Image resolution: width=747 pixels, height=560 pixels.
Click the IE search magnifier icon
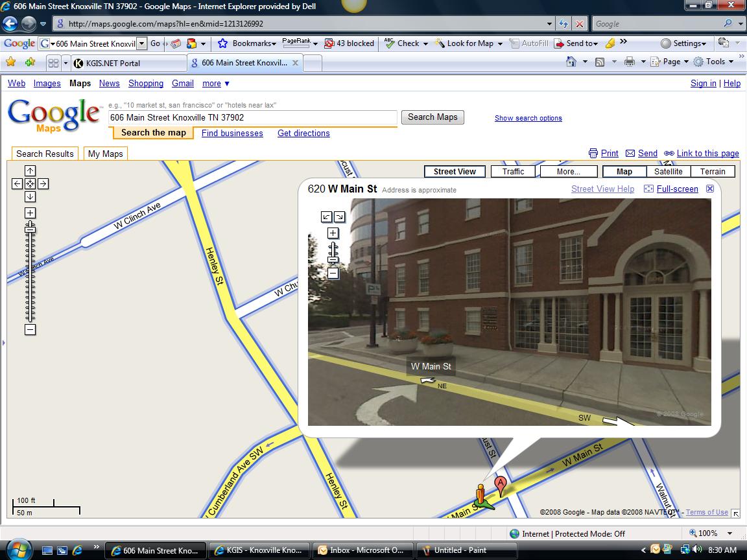click(728, 23)
